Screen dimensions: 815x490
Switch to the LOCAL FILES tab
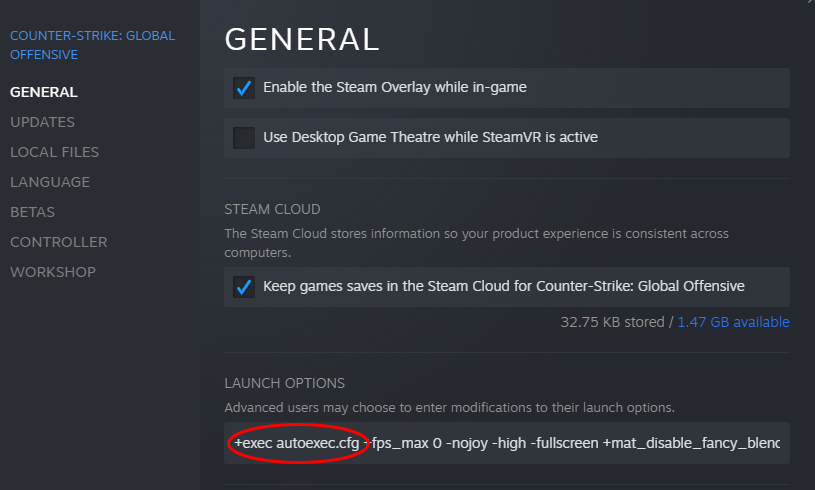(54, 152)
